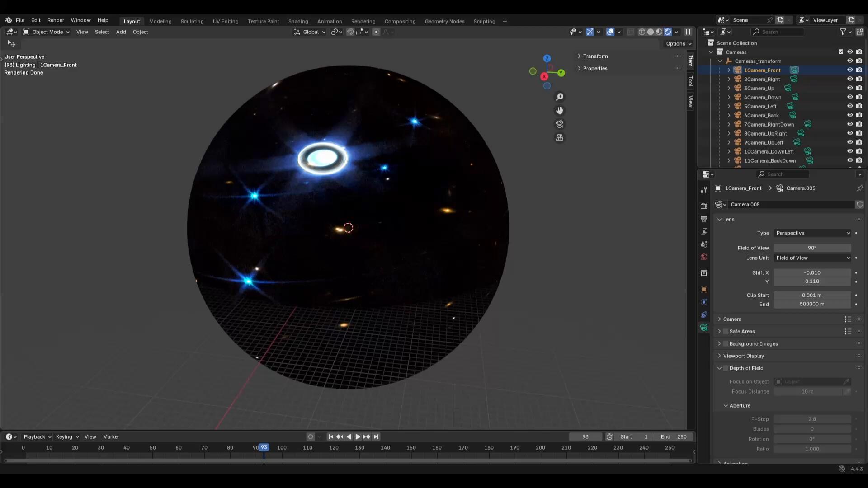Pin the properties editor context
This screenshot has width=868, height=488.
(x=859, y=188)
